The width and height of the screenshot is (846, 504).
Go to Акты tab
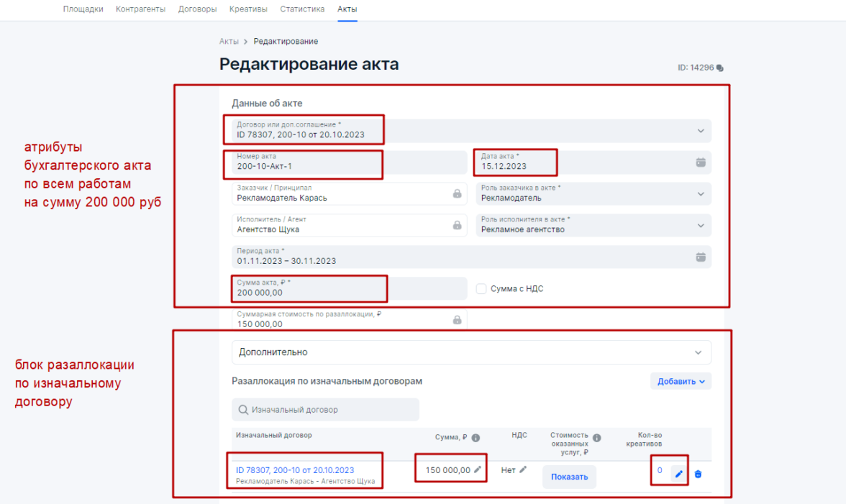click(x=347, y=9)
